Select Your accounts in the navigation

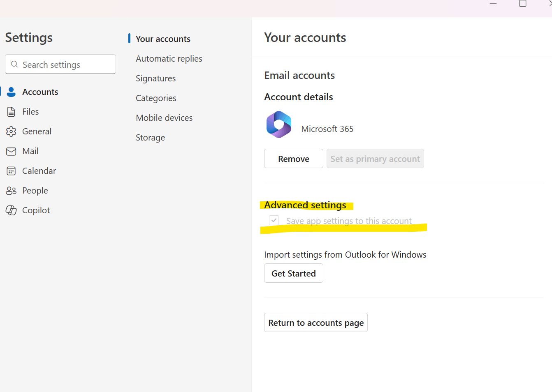163,39
